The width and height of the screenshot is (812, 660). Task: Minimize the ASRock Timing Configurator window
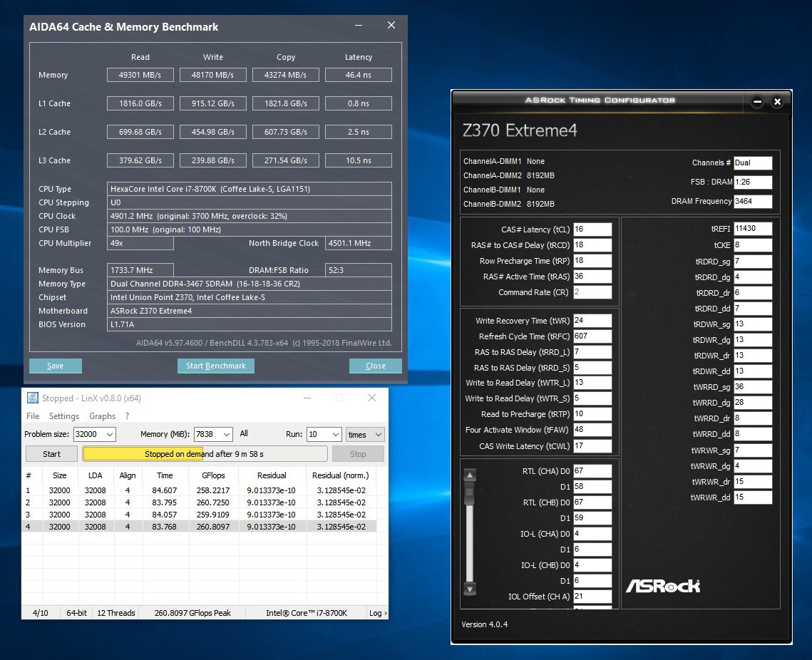click(x=757, y=102)
